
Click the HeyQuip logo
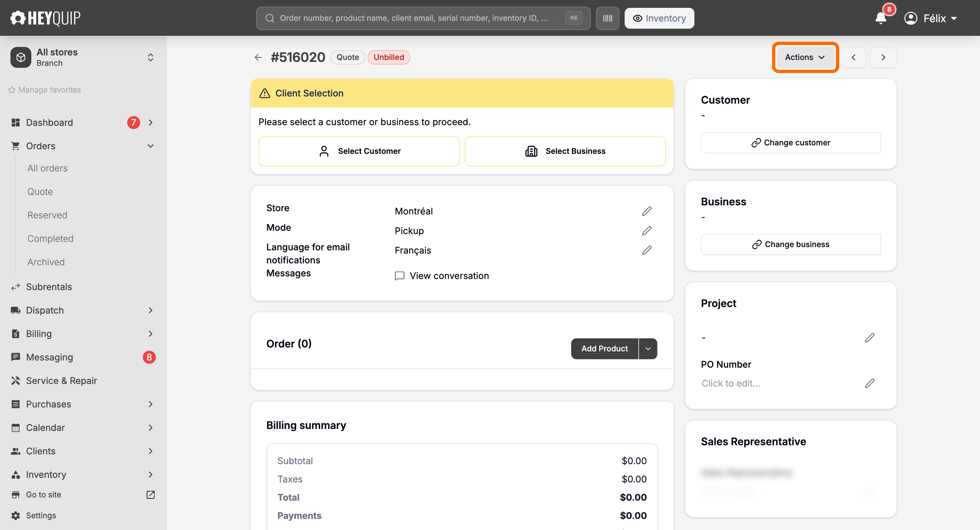coord(46,18)
